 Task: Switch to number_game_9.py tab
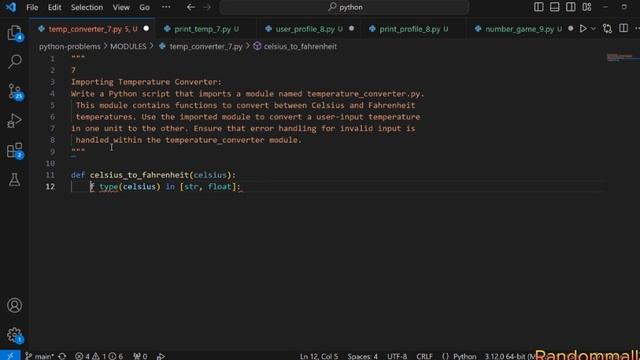click(x=523, y=29)
